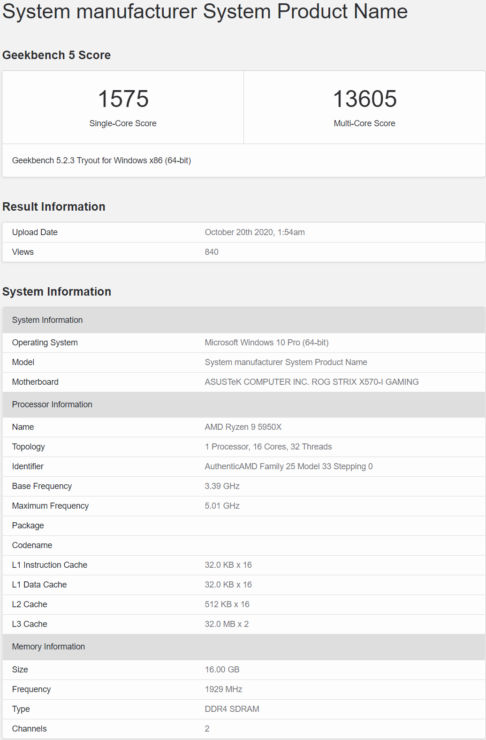Click the Package label
This screenshot has width=486, height=740.
click(28, 526)
